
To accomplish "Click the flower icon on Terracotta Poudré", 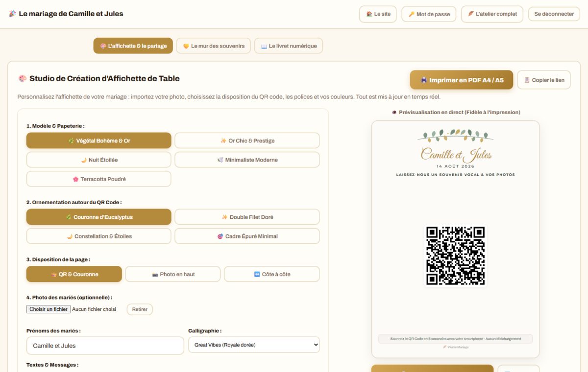I will [x=75, y=179].
